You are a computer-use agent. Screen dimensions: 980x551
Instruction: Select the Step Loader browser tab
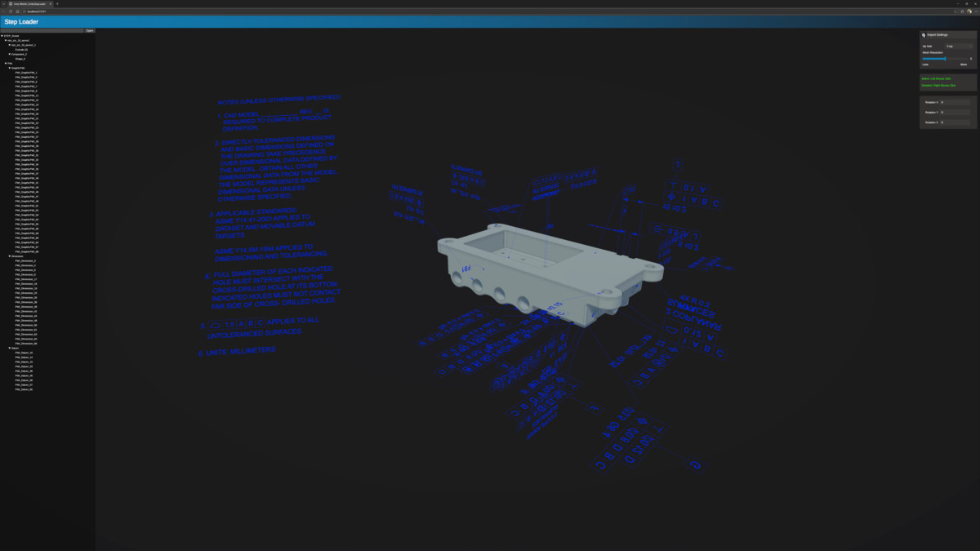[x=31, y=3]
